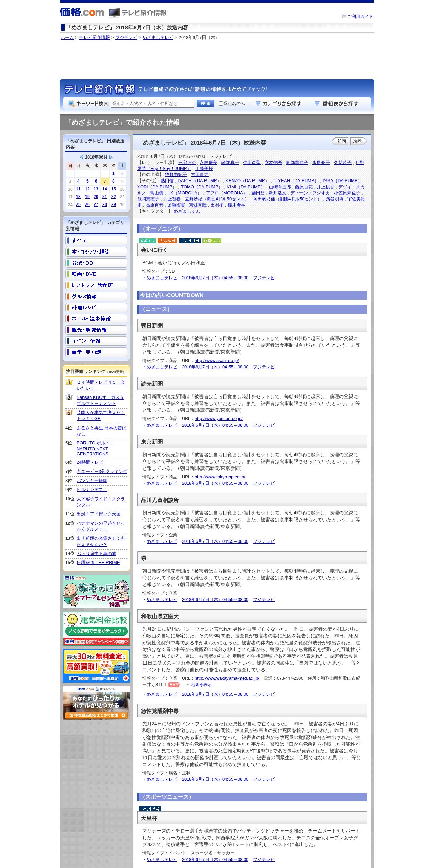Click the 価格.com logo
The height and width of the screenshot is (868, 434).
click(82, 13)
